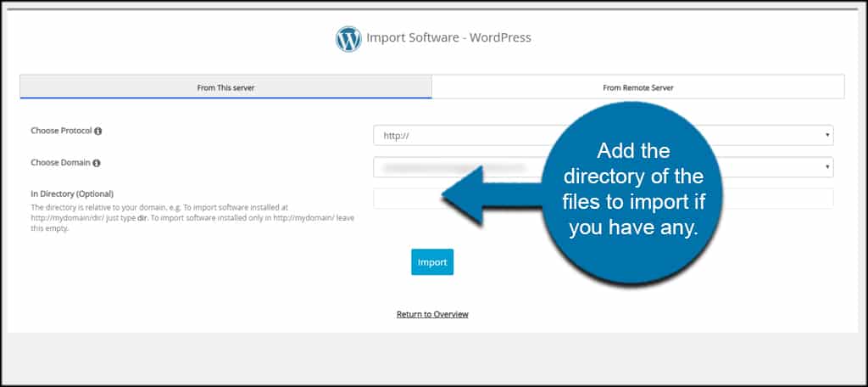
Task: Switch to From Remote Server tab
Action: click(638, 87)
